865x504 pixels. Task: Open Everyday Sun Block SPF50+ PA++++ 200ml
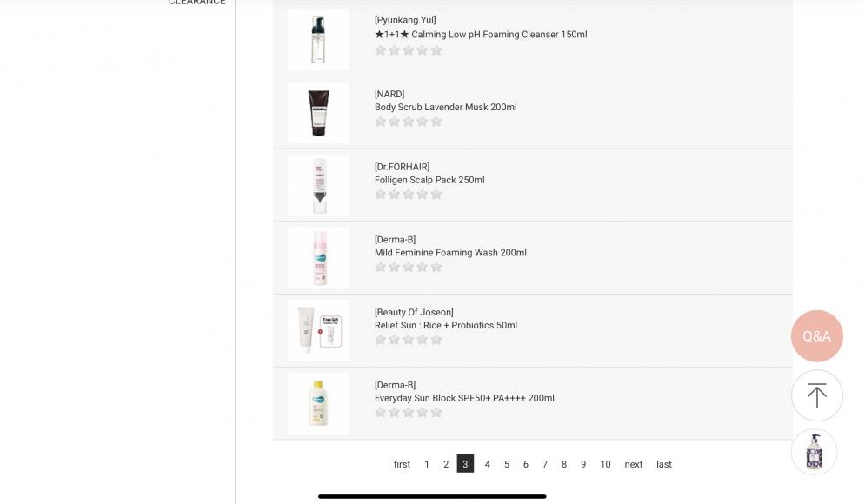(x=464, y=398)
